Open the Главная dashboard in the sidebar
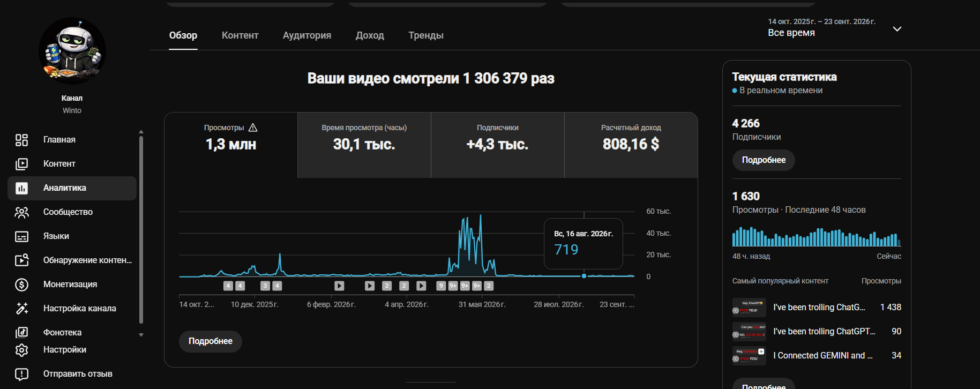Image resolution: width=980 pixels, height=389 pixels. click(72, 139)
